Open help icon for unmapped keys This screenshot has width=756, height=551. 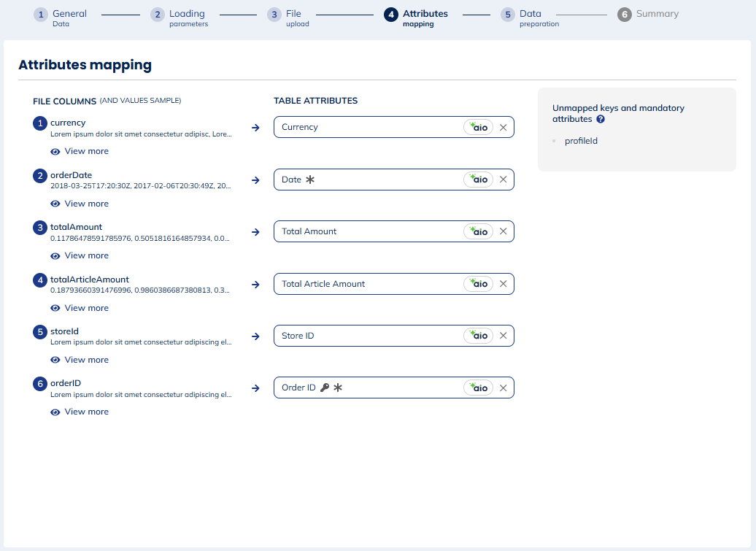tap(601, 119)
